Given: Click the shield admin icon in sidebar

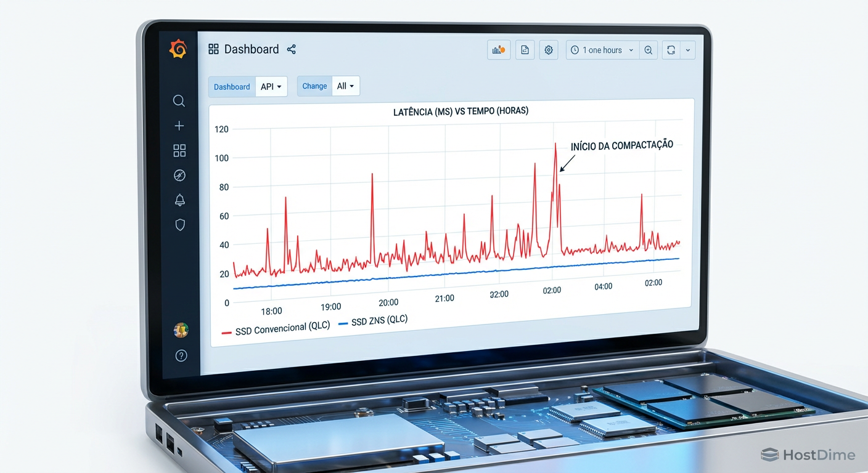Looking at the screenshot, I should 180,225.
